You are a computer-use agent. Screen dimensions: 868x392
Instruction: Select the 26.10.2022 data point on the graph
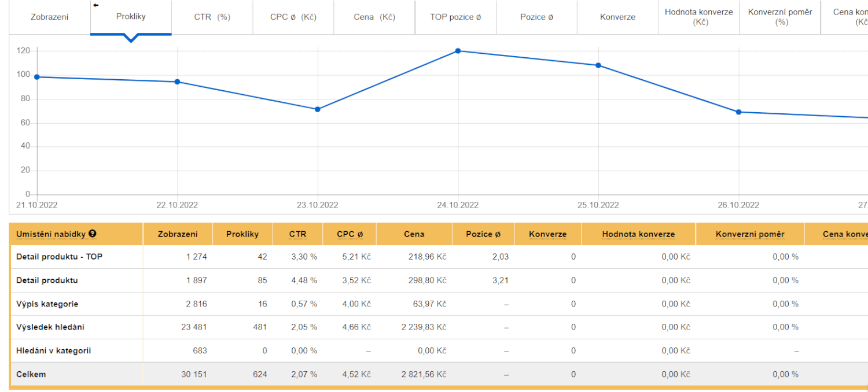(738, 112)
